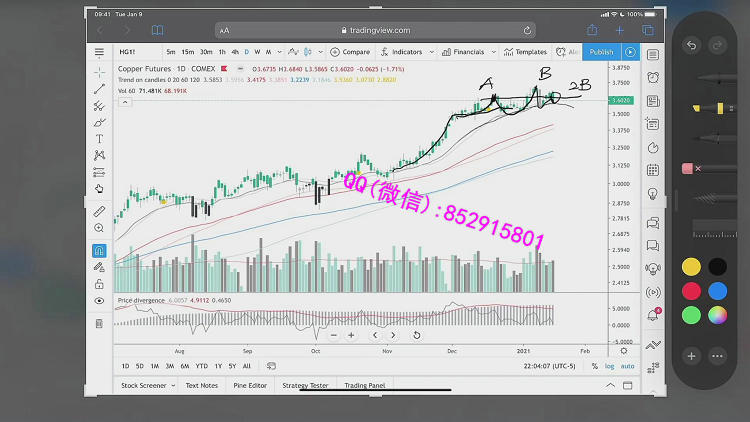Click the blue Publish button

(601, 52)
